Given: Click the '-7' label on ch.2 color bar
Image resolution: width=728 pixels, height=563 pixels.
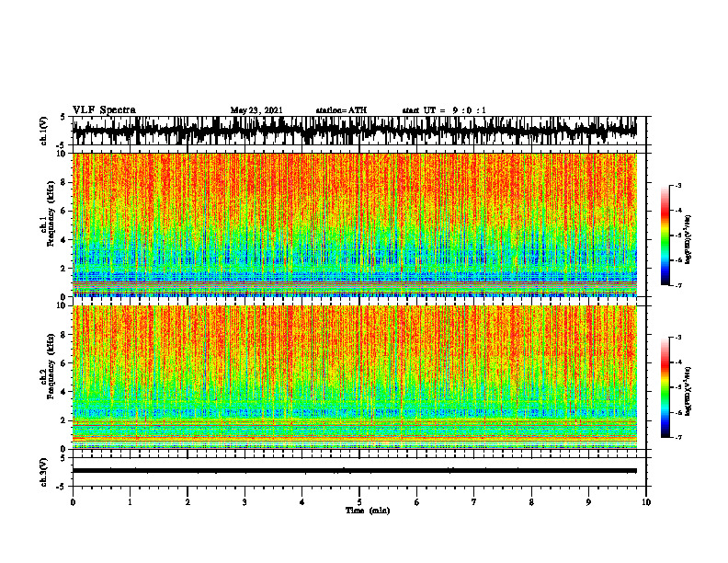Looking at the screenshot, I should pyautogui.click(x=678, y=438).
